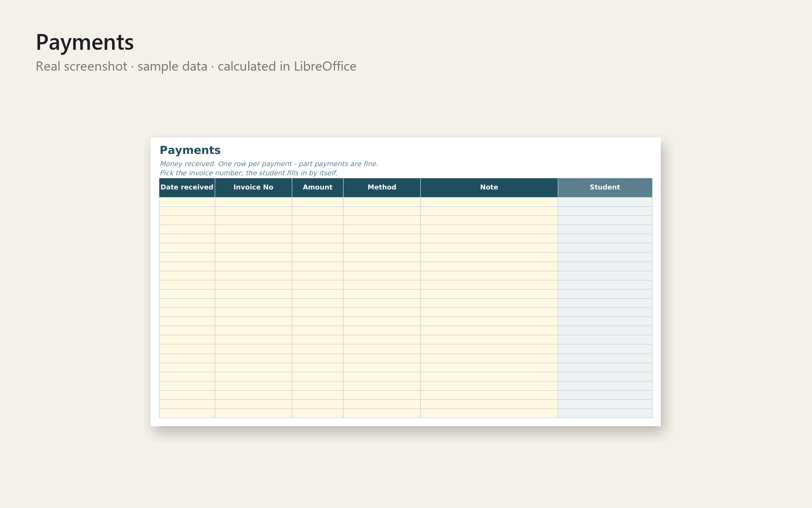Select the "Method" column header
Screen dimensions: 812x508
382,187
